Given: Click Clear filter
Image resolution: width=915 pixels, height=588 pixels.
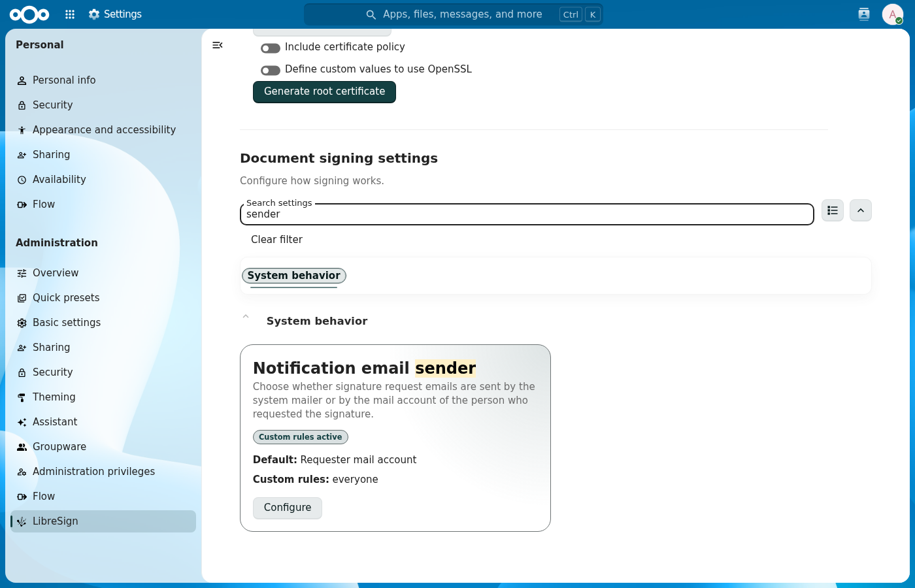Looking at the screenshot, I should click(x=277, y=240).
